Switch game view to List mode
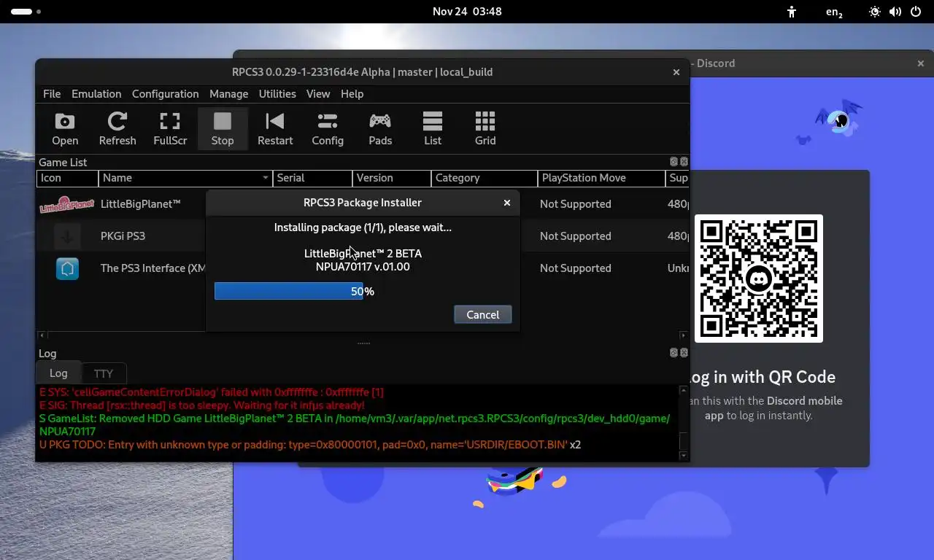This screenshot has width=934, height=560. click(433, 129)
